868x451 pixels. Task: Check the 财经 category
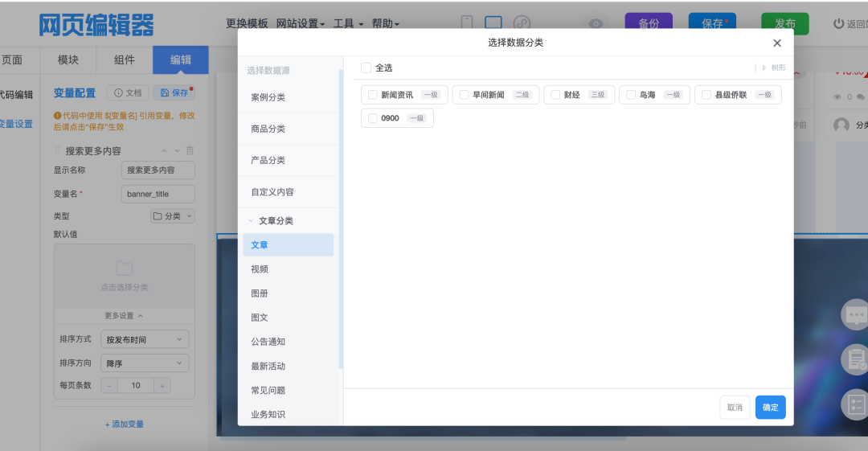(x=555, y=95)
